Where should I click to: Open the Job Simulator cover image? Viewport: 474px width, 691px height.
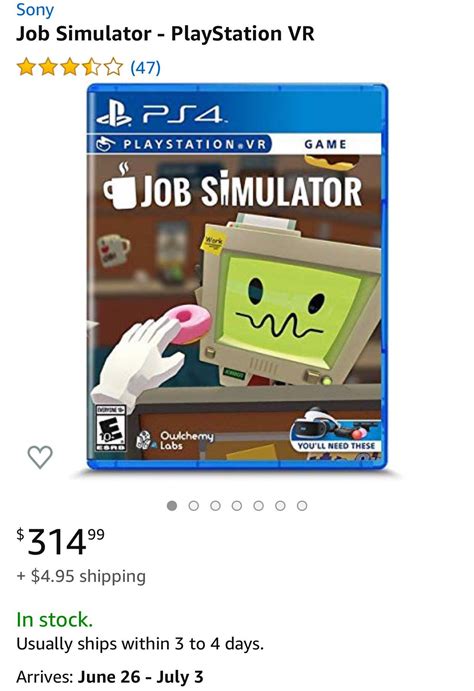[237, 277]
